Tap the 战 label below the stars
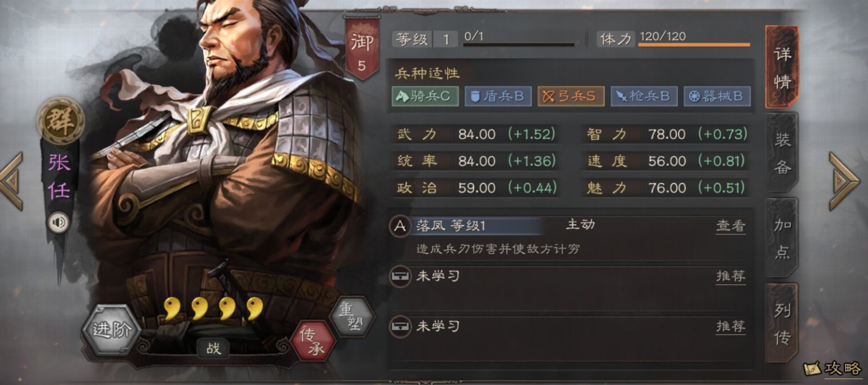Viewport: 868px width, 385px height. point(213,349)
